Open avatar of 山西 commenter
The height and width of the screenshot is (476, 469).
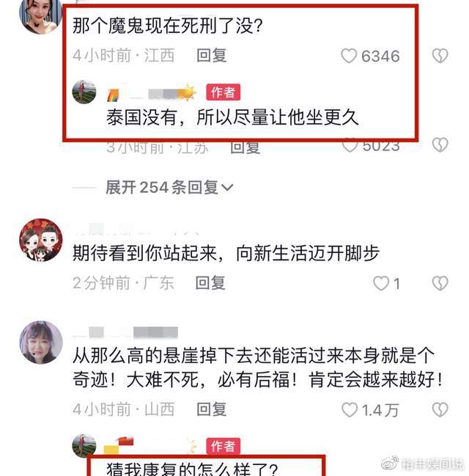pyautogui.click(x=40, y=342)
